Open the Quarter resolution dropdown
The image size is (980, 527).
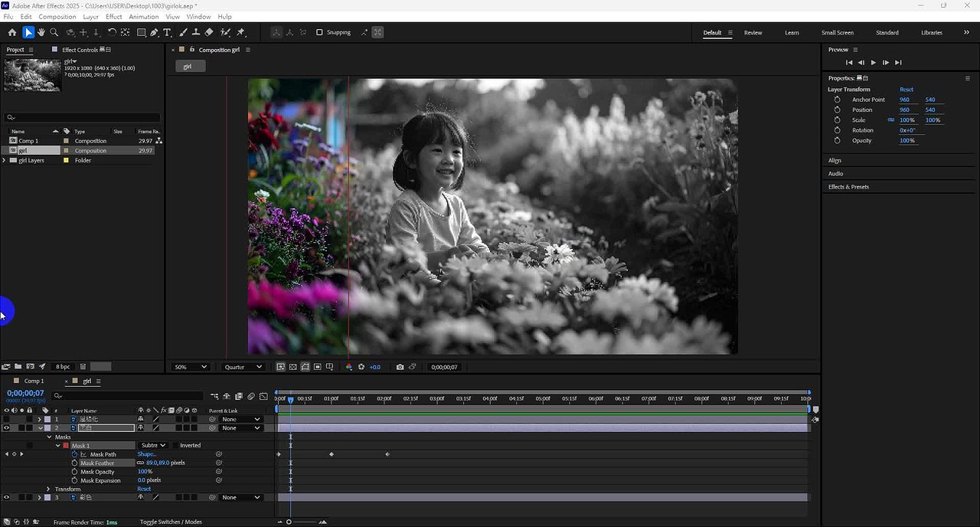pyautogui.click(x=243, y=367)
